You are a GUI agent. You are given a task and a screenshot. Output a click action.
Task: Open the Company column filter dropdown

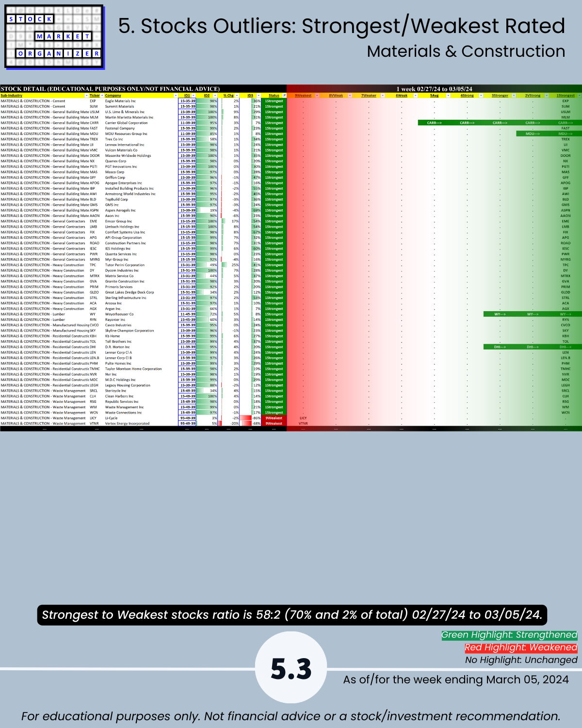pos(176,96)
